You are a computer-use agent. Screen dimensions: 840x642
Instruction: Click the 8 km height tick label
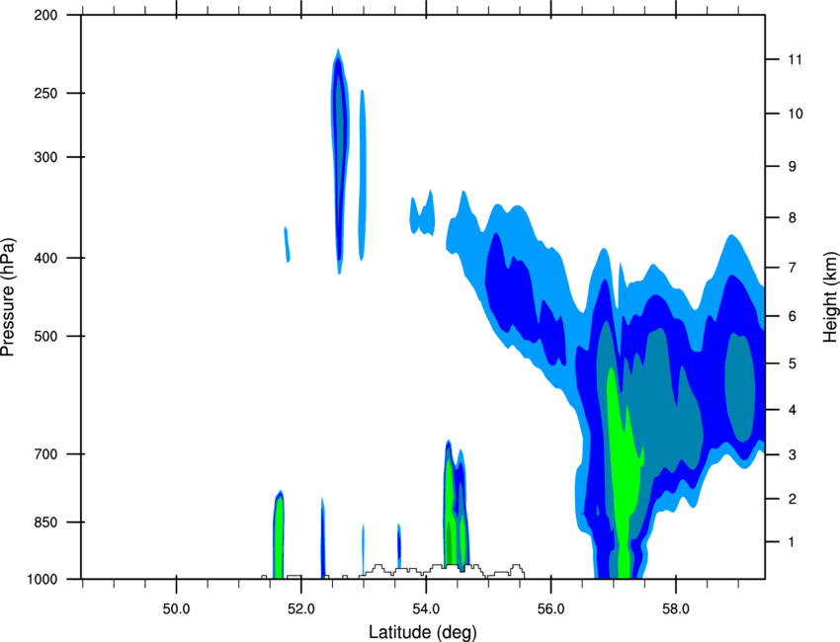click(793, 218)
